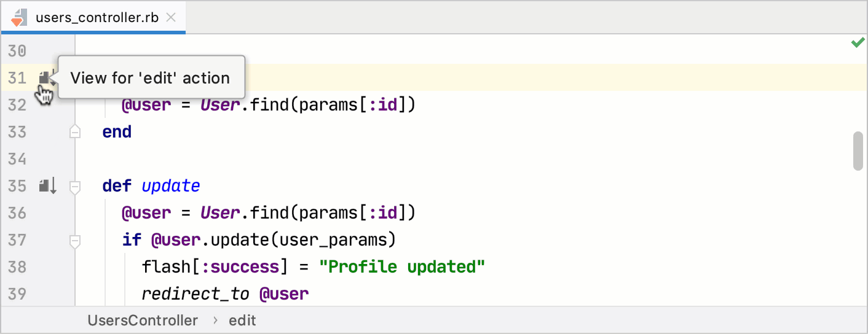The width and height of the screenshot is (868, 334).
Task: Click the 'View for edit action' tooltip
Action: click(151, 78)
